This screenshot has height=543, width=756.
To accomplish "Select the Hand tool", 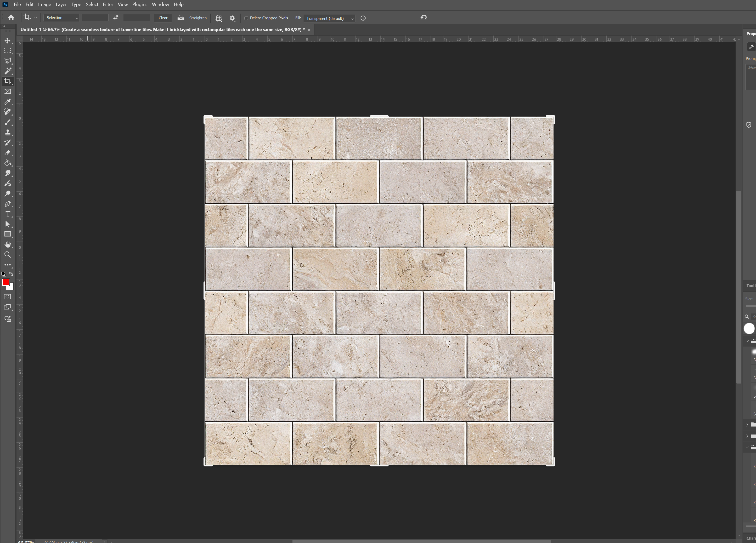I will coord(7,244).
